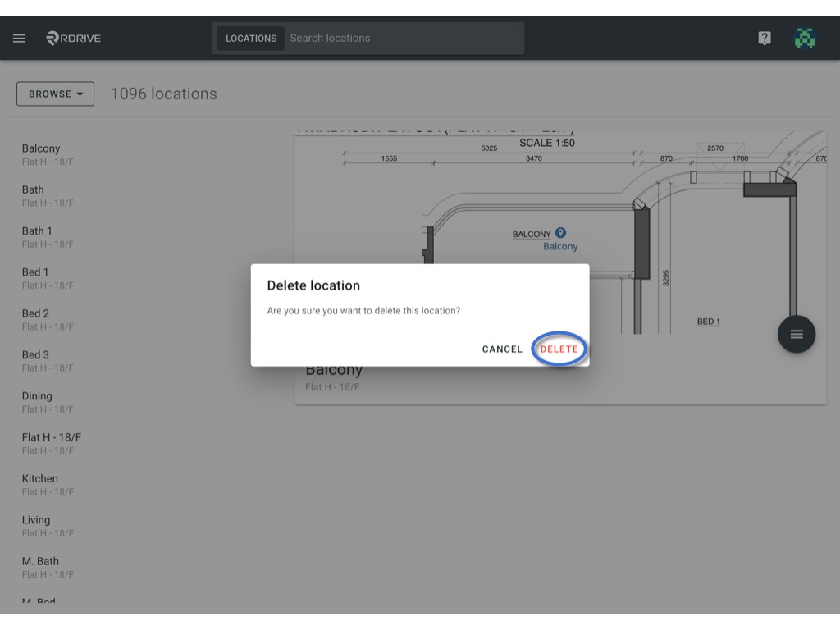Select the Locations search scope tab
The width and height of the screenshot is (840, 630).
point(251,38)
